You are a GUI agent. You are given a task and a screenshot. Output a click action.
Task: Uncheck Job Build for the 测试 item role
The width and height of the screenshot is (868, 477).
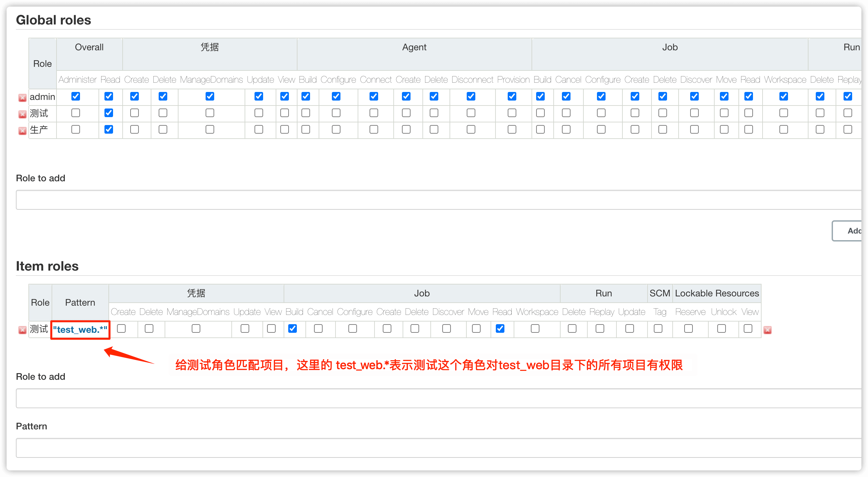tap(293, 329)
